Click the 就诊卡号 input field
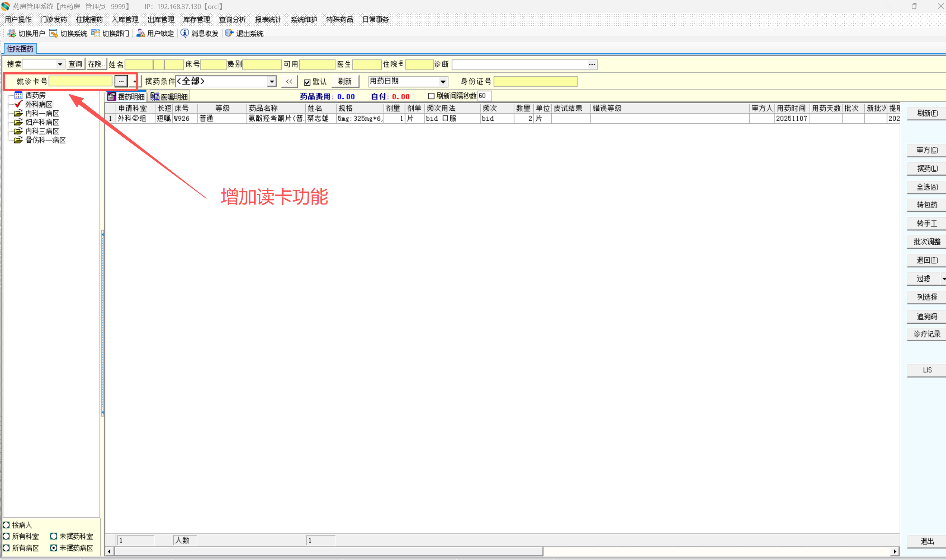This screenshot has width=946, height=560. (x=81, y=81)
